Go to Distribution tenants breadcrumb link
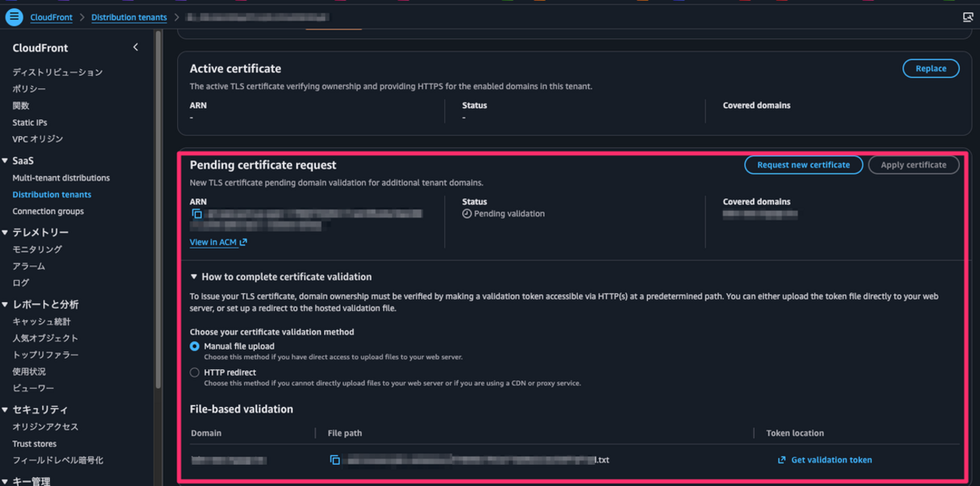980x486 pixels. 129,17
